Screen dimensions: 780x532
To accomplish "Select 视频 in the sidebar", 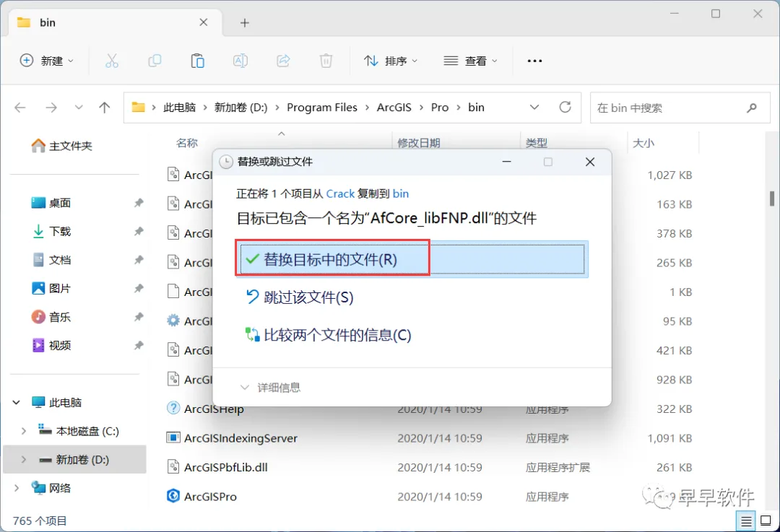I will 51,345.
